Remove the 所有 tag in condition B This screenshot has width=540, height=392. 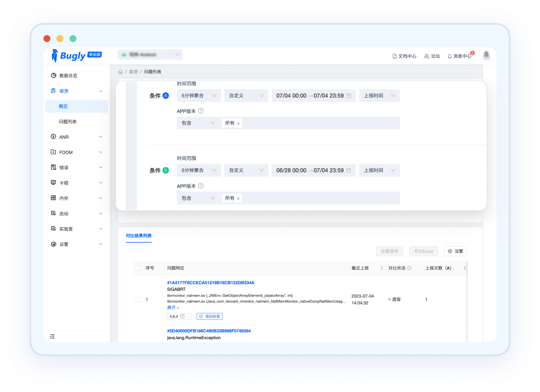coord(238,199)
